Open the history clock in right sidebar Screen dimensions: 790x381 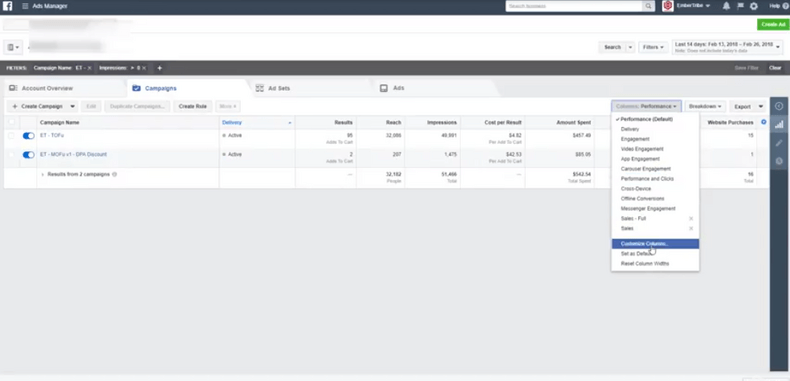(779, 161)
